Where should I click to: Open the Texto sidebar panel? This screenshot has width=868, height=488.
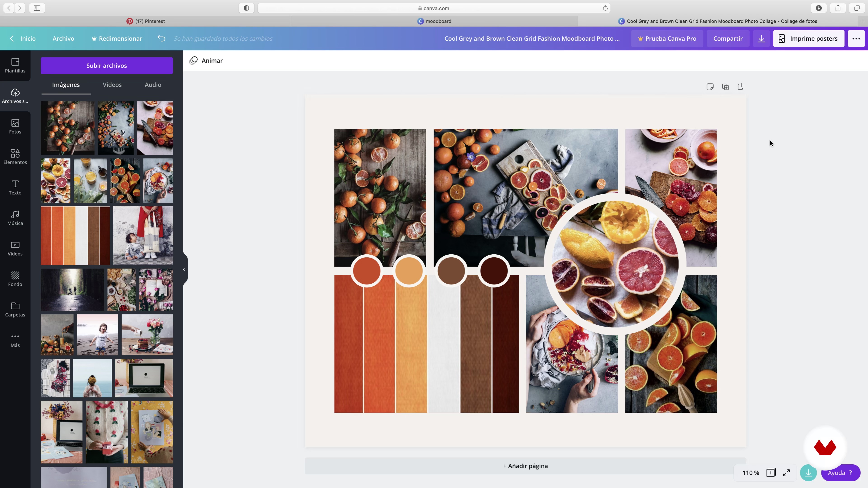click(x=15, y=188)
